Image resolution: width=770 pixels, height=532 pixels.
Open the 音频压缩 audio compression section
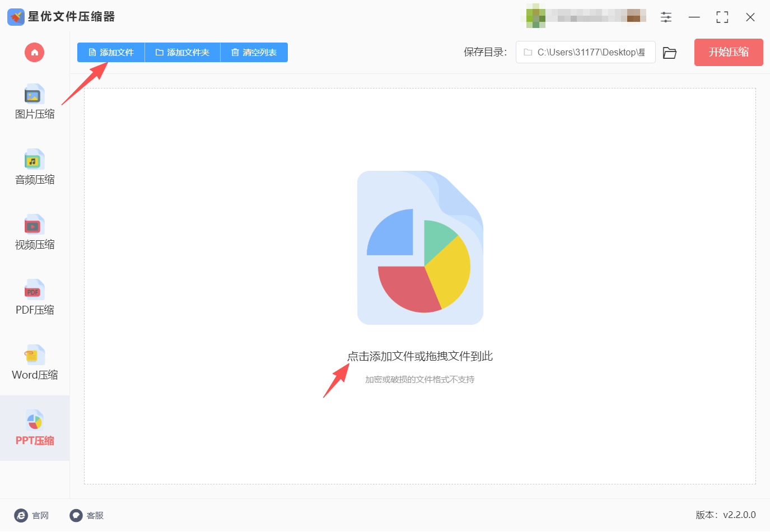[35, 167]
